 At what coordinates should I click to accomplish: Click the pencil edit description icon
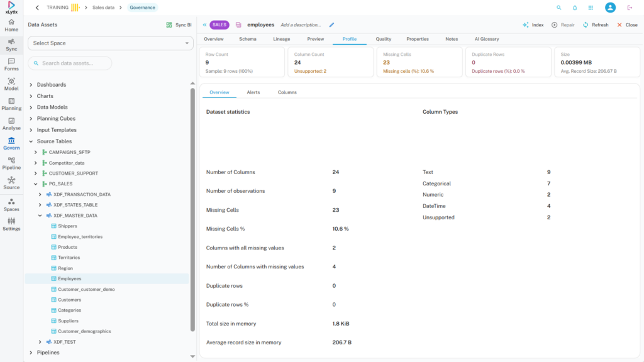point(332,25)
